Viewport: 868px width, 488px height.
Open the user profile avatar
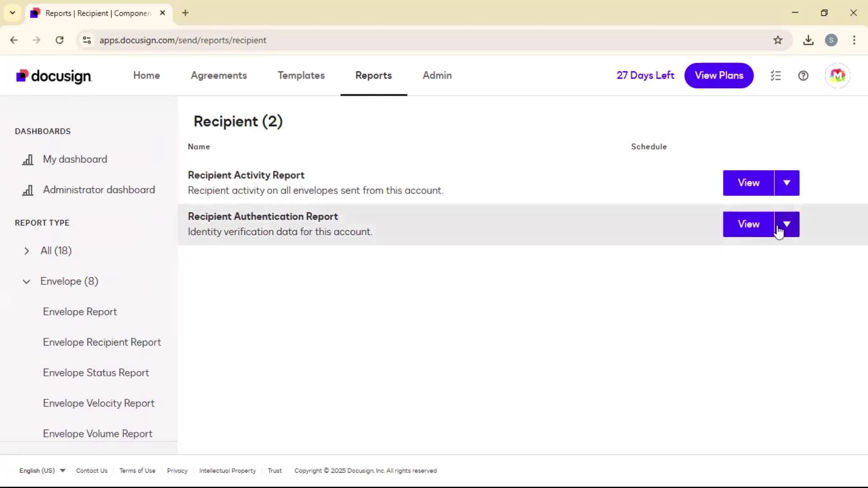(837, 75)
